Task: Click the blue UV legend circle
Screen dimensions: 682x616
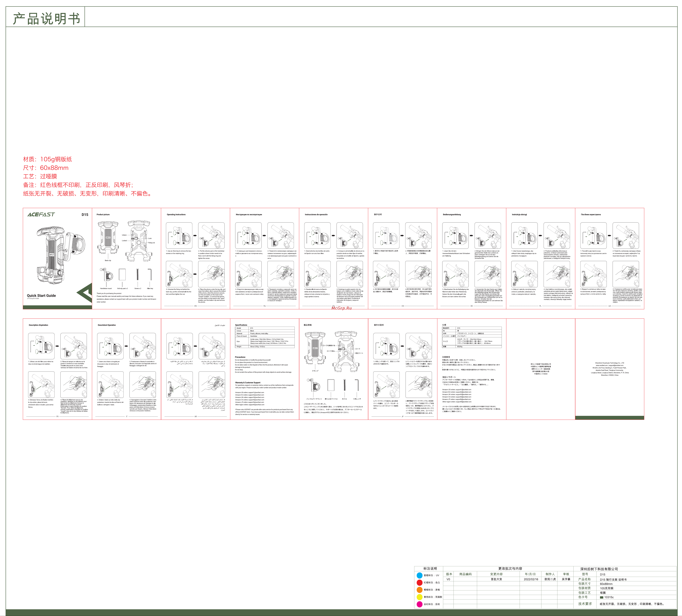Action: [x=420, y=575]
